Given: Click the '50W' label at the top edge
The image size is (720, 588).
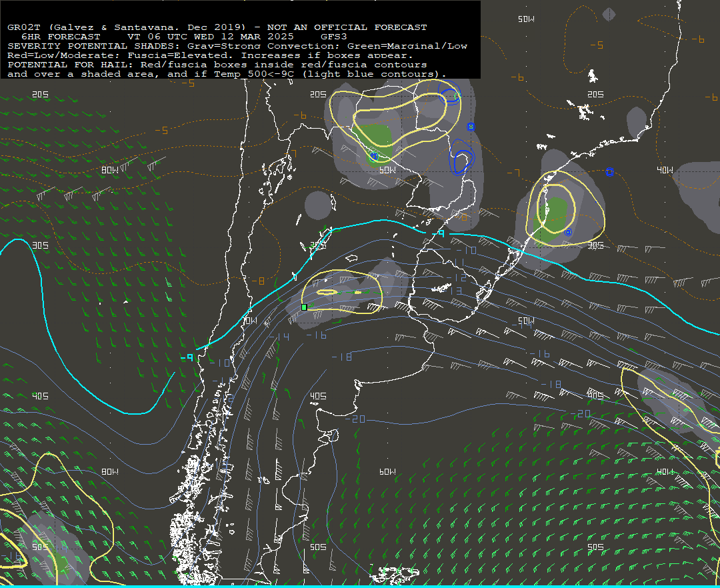Looking at the screenshot, I should pyautogui.click(x=526, y=19).
